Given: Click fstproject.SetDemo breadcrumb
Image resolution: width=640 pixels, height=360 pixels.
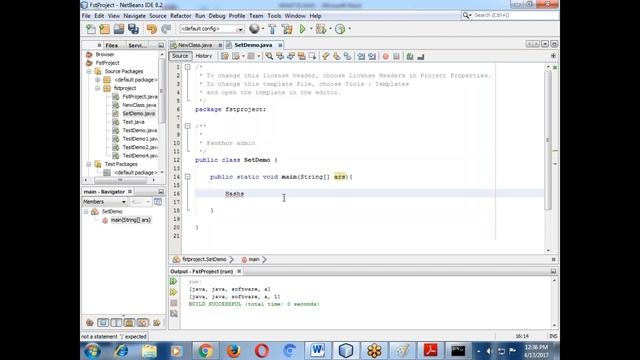Looking at the screenshot, I should 204,260.
